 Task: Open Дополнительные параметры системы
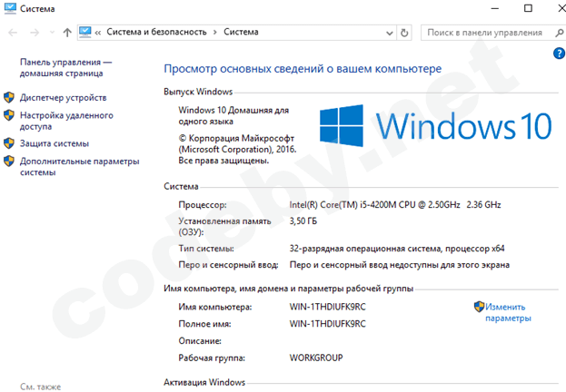click(79, 167)
